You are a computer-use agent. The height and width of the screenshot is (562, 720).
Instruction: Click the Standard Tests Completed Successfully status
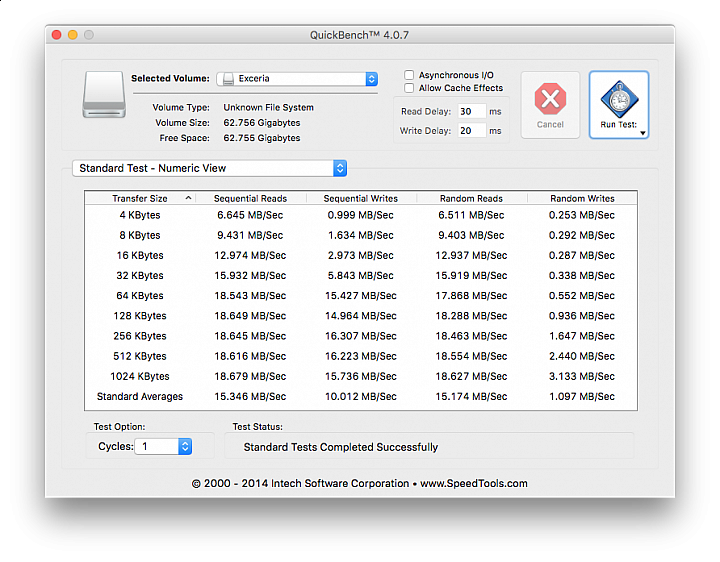341,447
